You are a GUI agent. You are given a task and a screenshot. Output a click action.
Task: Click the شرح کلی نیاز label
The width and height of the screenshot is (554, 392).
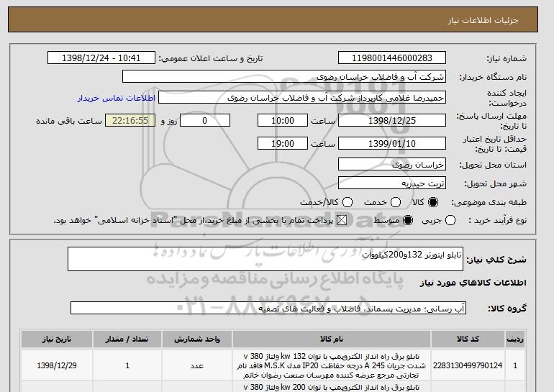pyautogui.click(x=496, y=260)
